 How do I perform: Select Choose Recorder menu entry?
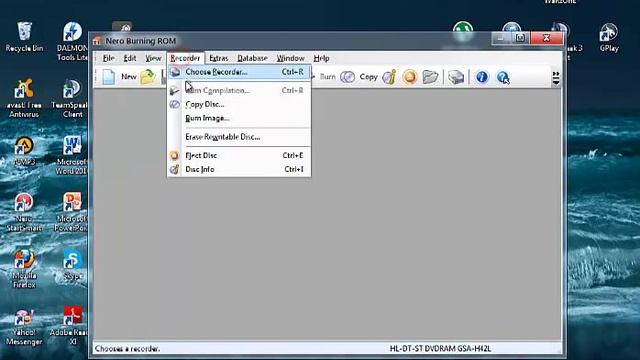(239, 72)
